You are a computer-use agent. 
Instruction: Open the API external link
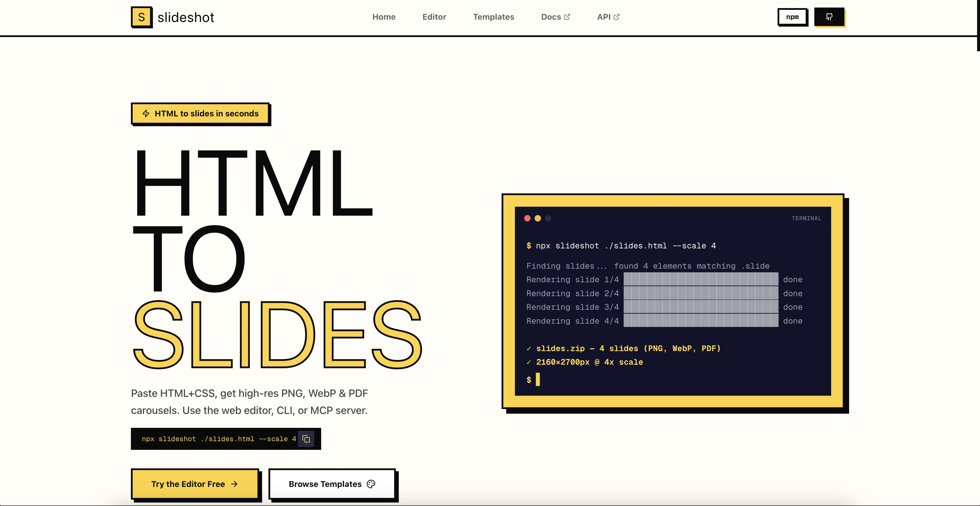pos(608,17)
